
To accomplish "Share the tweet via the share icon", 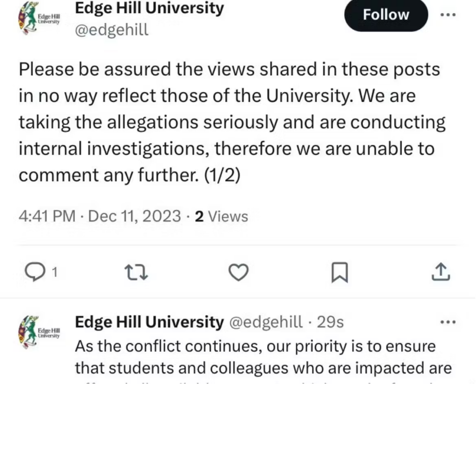I will click(x=441, y=272).
